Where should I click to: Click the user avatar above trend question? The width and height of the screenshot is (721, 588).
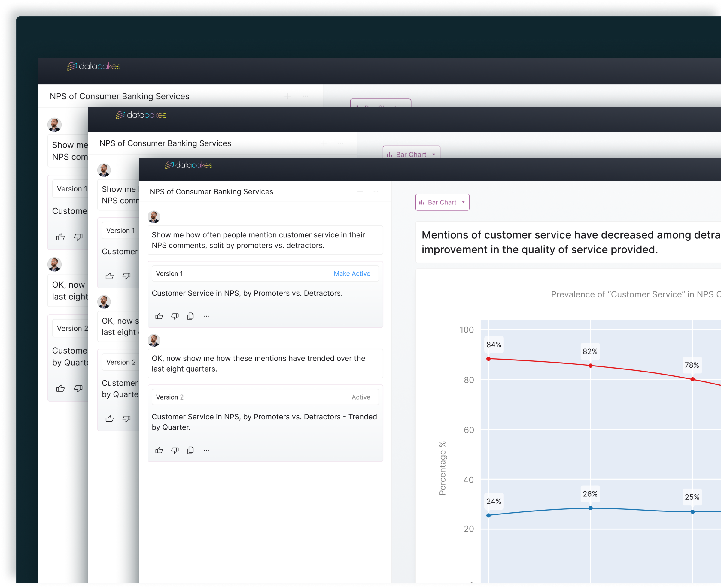tap(154, 340)
